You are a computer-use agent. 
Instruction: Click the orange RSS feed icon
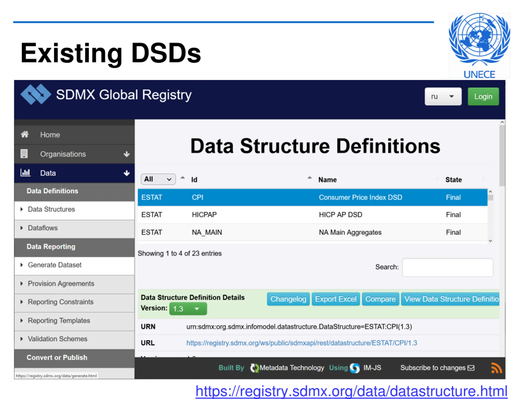point(496,368)
